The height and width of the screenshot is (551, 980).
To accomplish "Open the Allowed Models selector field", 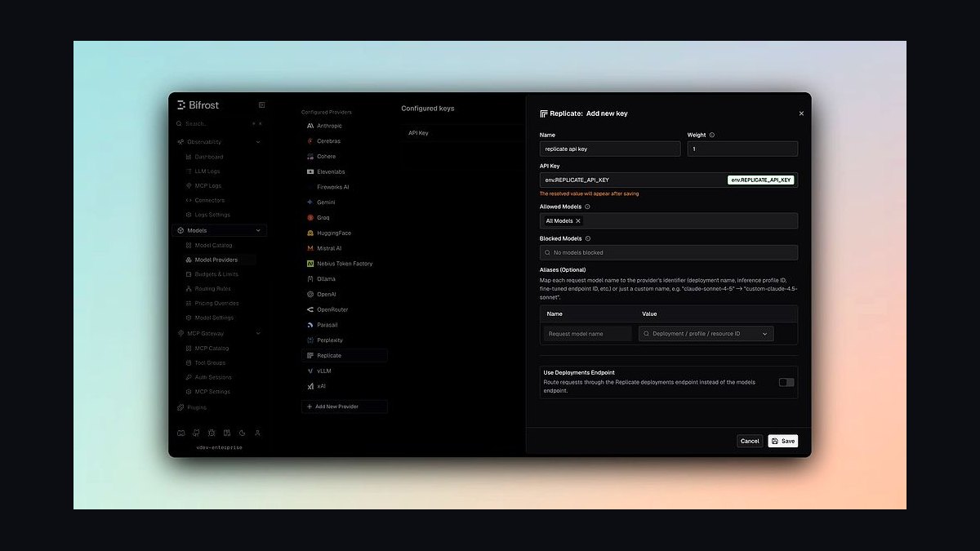I will [x=669, y=221].
